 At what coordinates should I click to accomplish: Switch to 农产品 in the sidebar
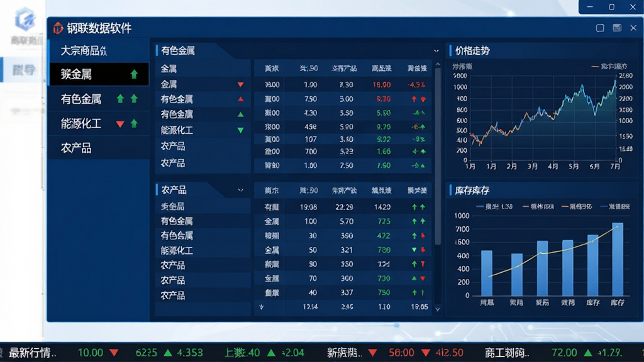(x=99, y=148)
